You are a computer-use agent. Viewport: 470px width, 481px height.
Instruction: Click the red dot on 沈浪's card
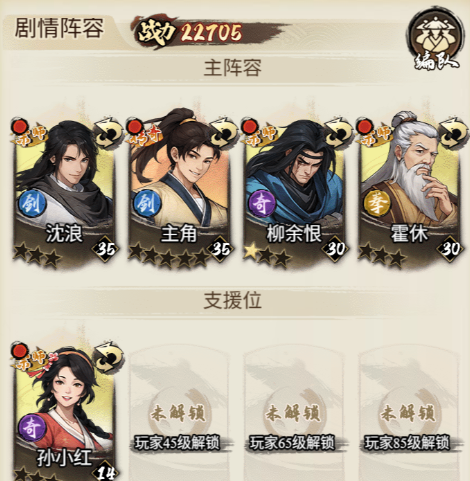tap(19, 126)
